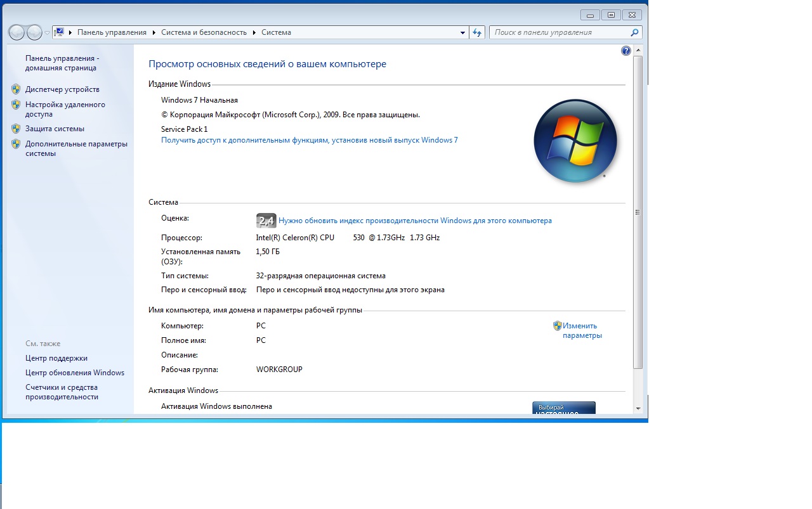The image size is (812, 509).
Task: Click shield icon next to 'Дополнительные параметры системы'
Action: pos(16,144)
